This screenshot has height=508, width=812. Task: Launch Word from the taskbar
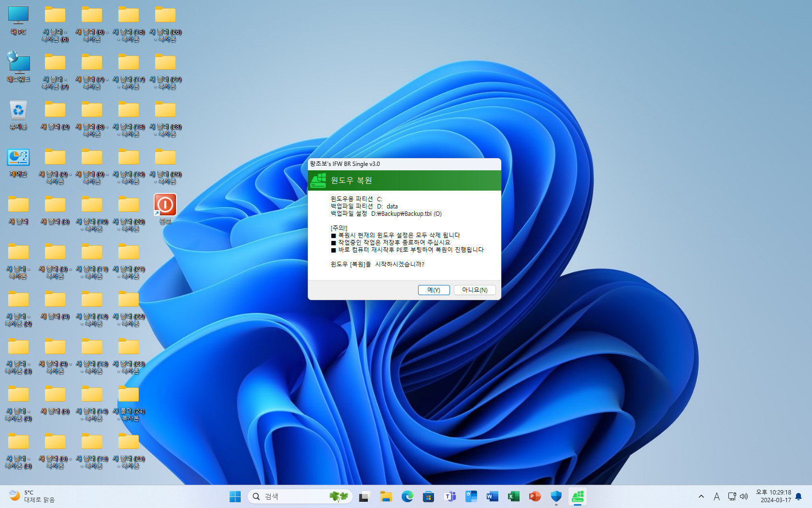click(492, 496)
